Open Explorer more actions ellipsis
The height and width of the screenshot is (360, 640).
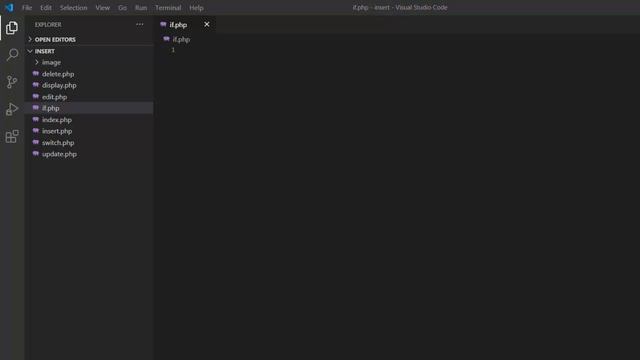click(140, 24)
